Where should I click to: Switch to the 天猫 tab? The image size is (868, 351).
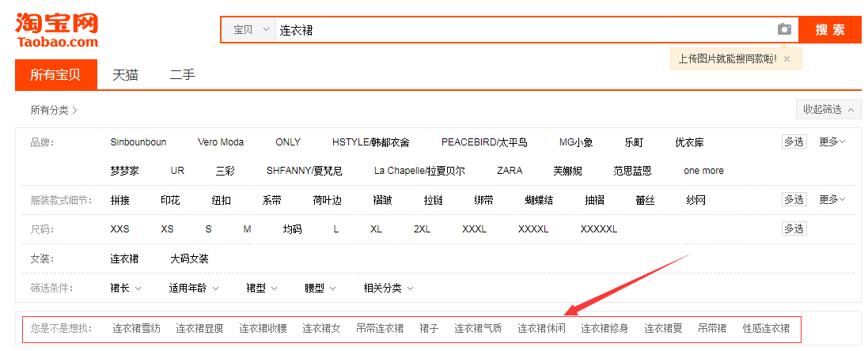point(125,75)
